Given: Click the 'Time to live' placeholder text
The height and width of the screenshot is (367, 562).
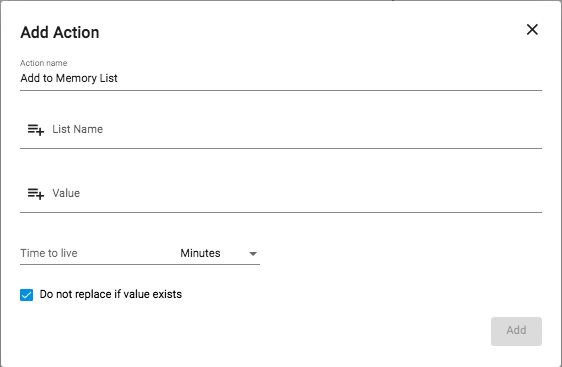Looking at the screenshot, I should (x=49, y=253).
